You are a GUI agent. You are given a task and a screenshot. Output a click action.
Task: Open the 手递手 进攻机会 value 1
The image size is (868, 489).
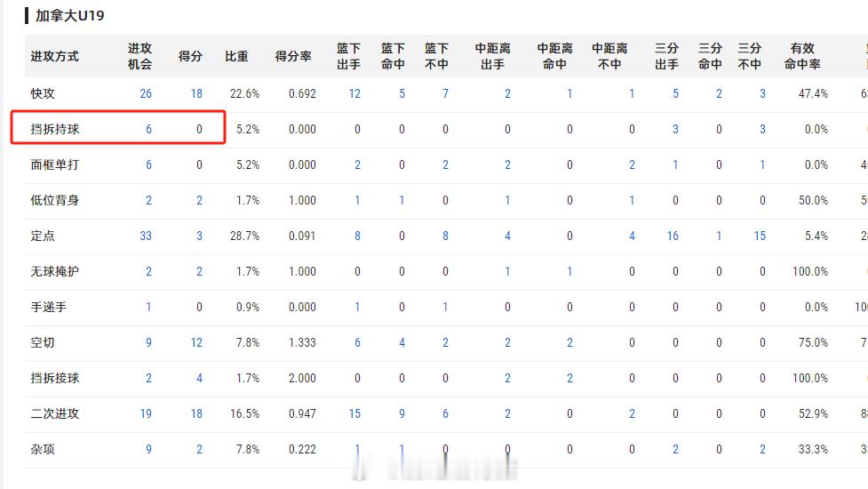[x=148, y=307]
